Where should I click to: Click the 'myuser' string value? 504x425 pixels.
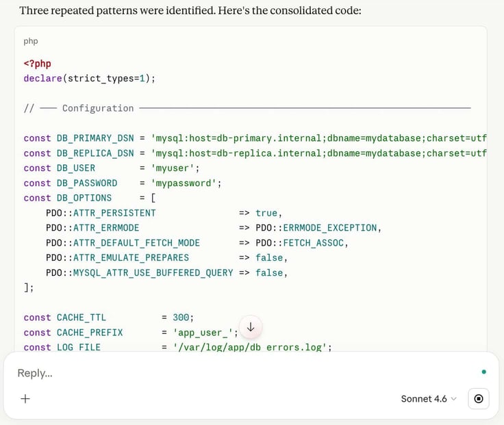[x=173, y=168]
